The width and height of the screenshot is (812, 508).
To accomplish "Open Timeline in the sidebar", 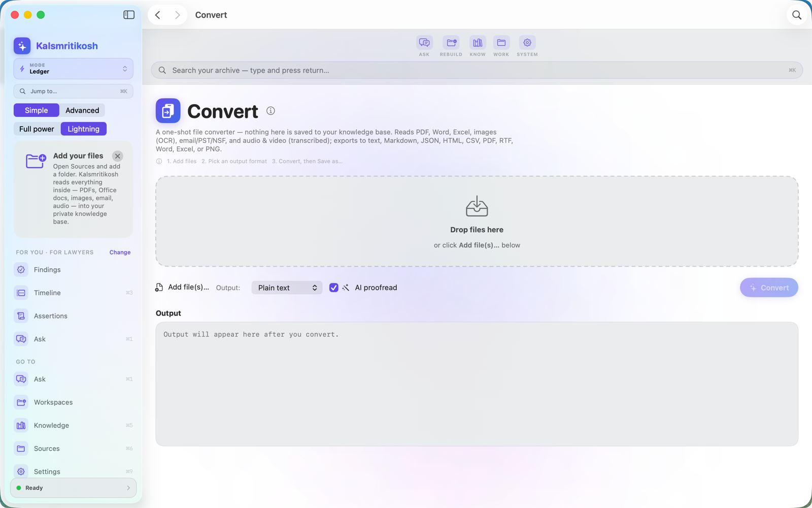I will point(74,293).
